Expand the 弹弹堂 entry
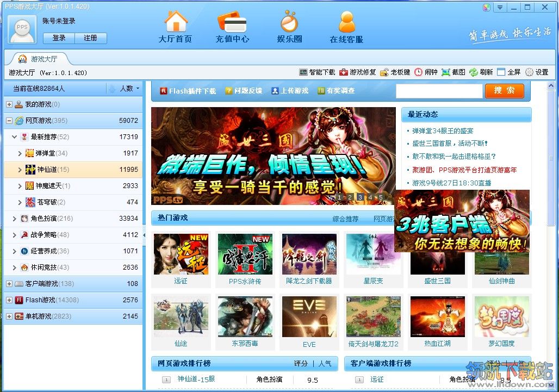 point(20,153)
